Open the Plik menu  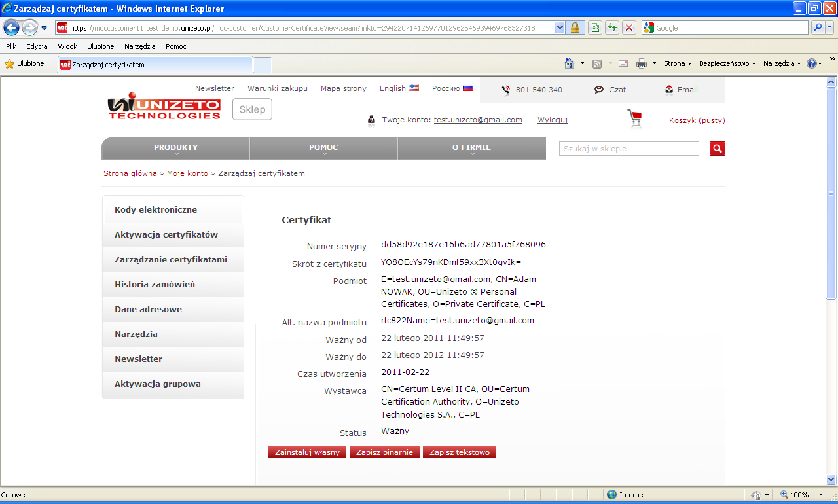(11, 46)
